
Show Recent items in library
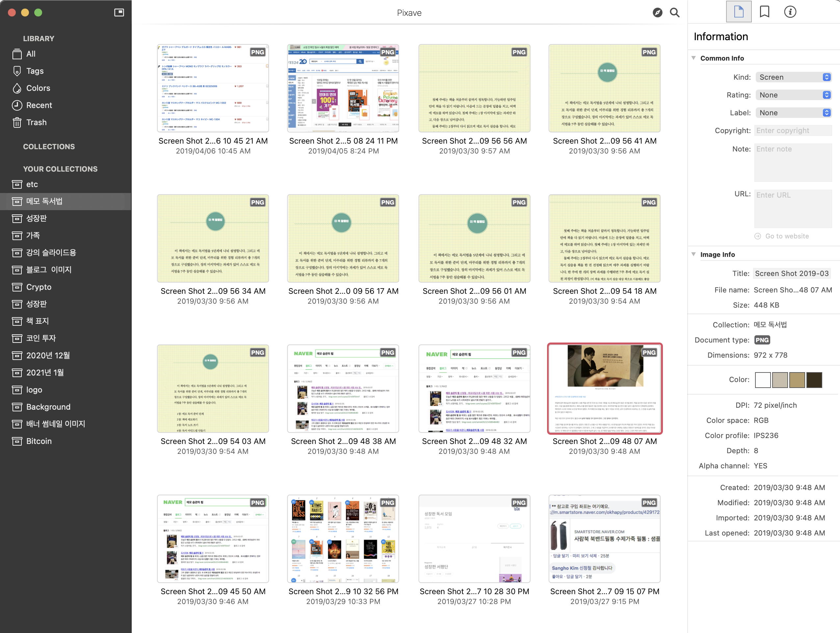39,105
